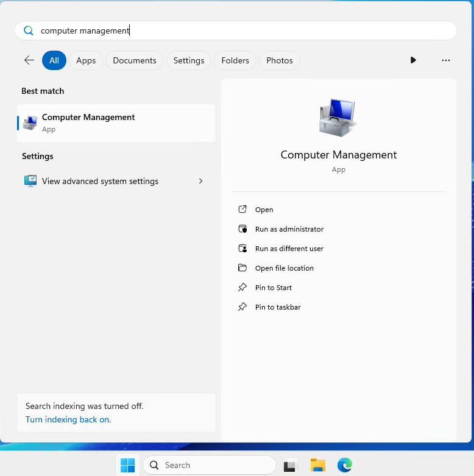The height and width of the screenshot is (476, 474).
Task: Click the Best match heading
Action: pyautogui.click(x=43, y=91)
